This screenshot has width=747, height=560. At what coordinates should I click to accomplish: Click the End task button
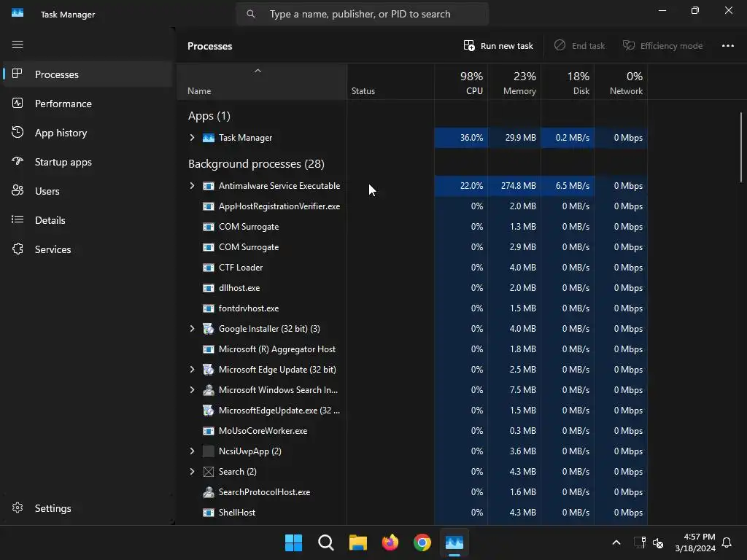pos(579,46)
